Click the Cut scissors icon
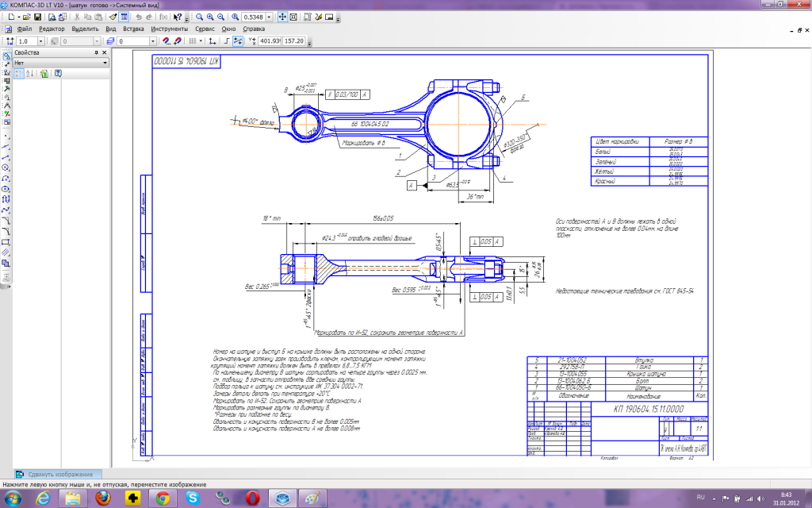 pyautogui.click(x=77, y=17)
